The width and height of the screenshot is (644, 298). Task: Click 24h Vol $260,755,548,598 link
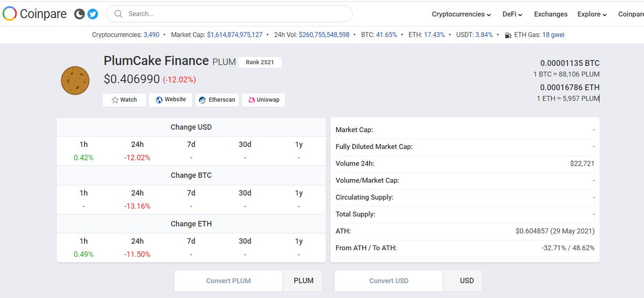pos(324,35)
